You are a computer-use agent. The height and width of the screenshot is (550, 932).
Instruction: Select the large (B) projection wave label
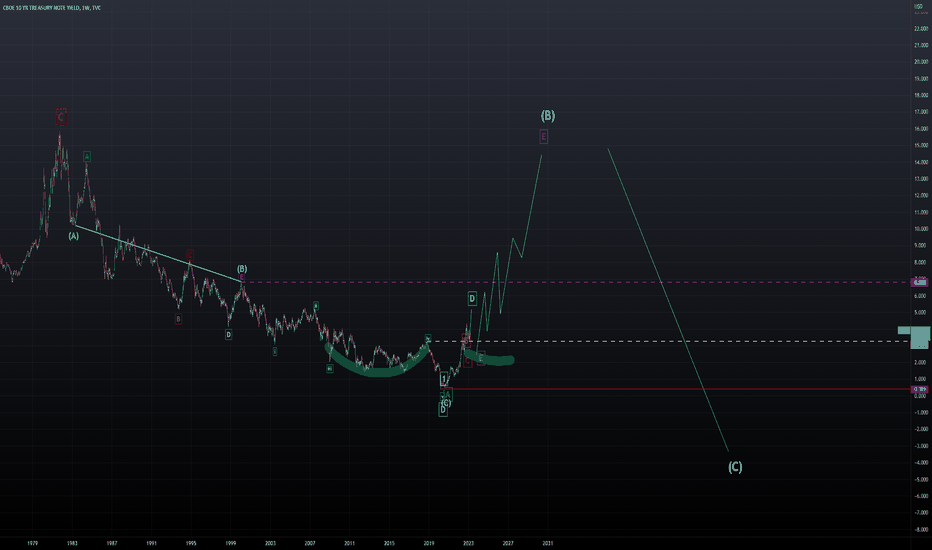tap(547, 115)
